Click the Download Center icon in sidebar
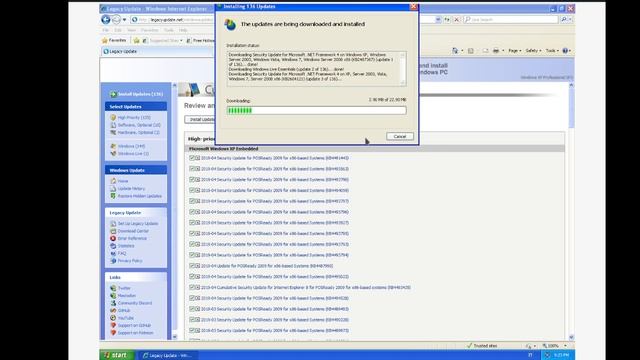Viewport: 640px width, 360px height. click(113, 231)
